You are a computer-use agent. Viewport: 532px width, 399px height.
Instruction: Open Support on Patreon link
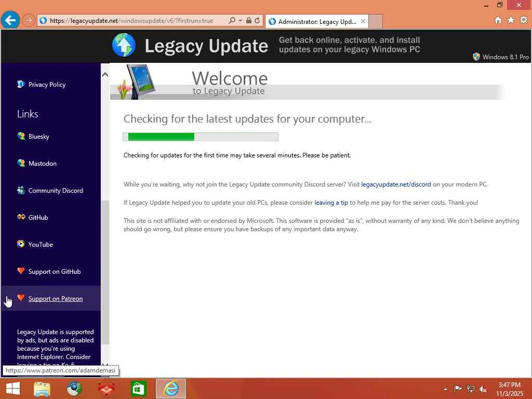(x=55, y=299)
